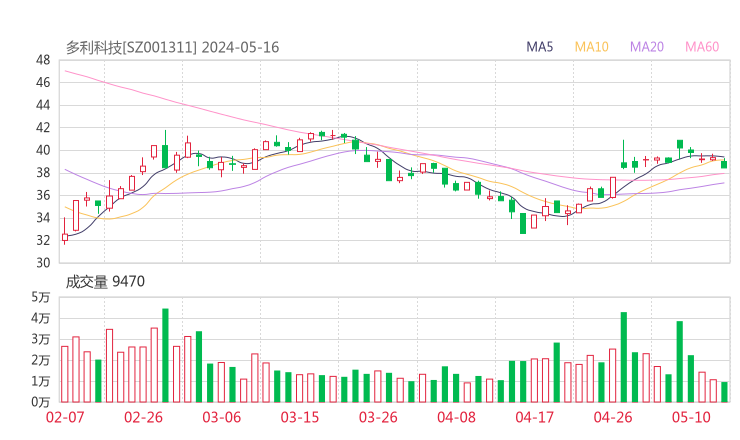The width and height of the screenshot is (740, 440).
Task: Click the 04-08 date axis label
Action: 456,417
